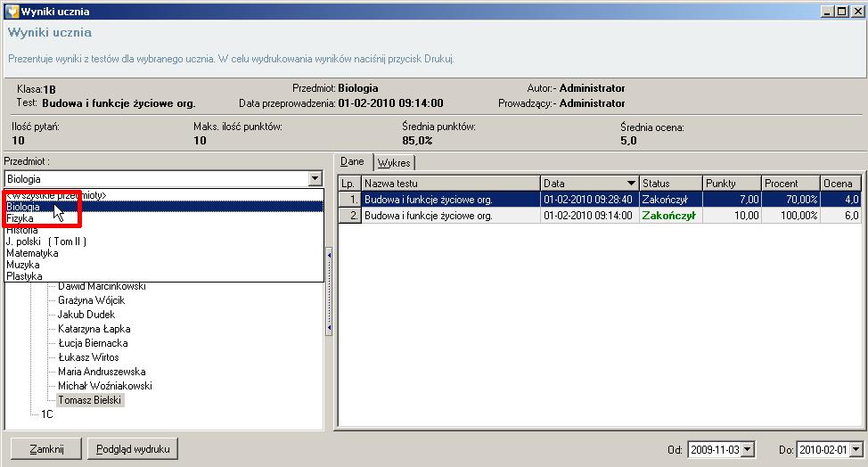Sort by the Ocena column header
The height and width of the screenshot is (467, 868).
click(841, 184)
